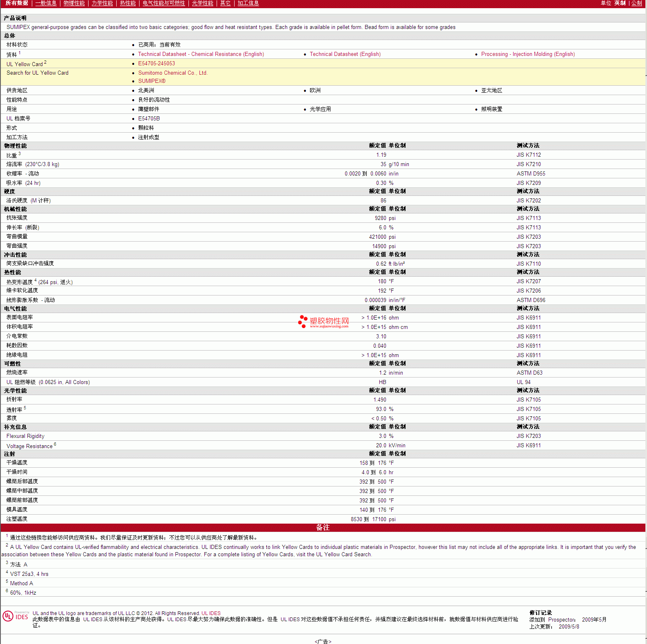Image resolution: width=647 pixels, height=644 pixels.
Task: Click the 模具温度 row label
Action: pos(17,510)
